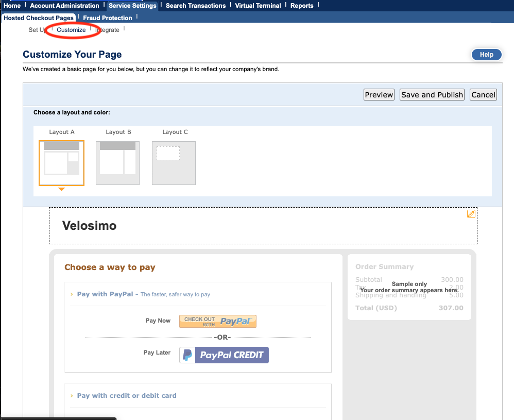Click Pay with credit or debit card heading
514x420 pixels.
(127, 396)
